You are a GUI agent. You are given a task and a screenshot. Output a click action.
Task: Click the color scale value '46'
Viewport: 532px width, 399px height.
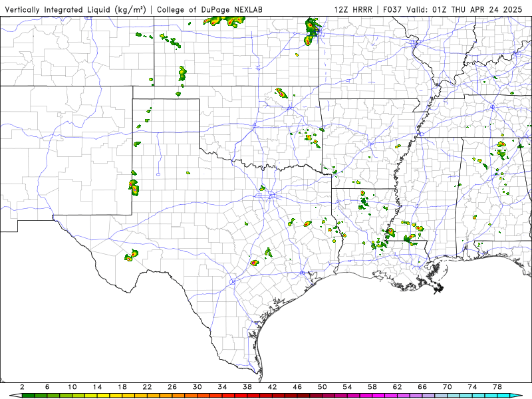(x=297, y=387)
